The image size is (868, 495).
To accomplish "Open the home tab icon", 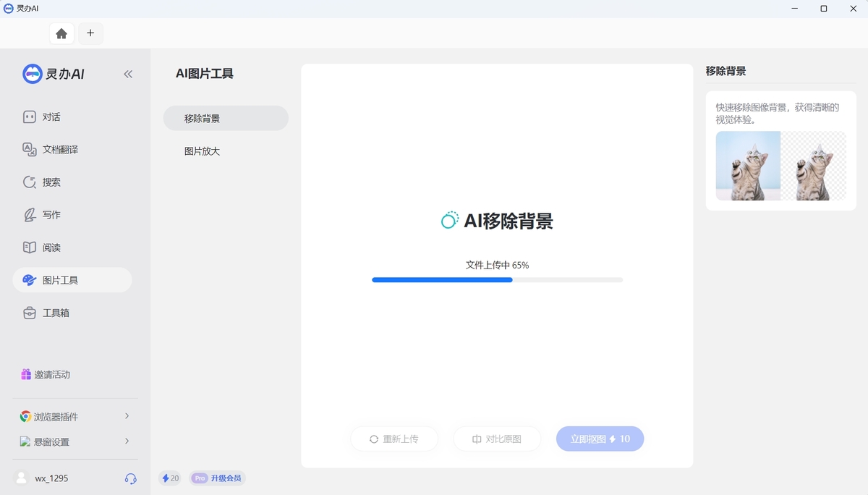I will [x=61, y=33].
